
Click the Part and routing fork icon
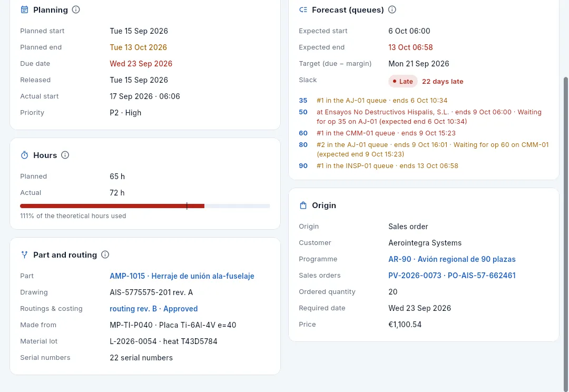(x=24, y=255)
